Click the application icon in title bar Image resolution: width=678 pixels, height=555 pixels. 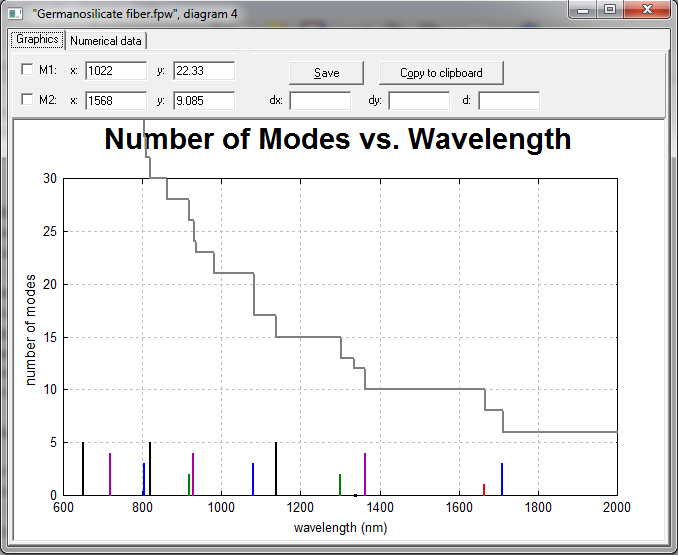pyautogui.click(x=15, y=13)
